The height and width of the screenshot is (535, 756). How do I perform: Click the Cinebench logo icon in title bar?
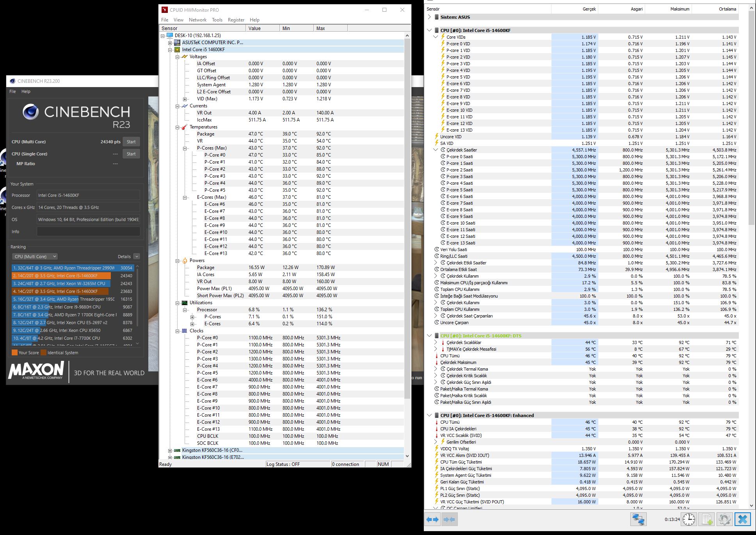12,81
